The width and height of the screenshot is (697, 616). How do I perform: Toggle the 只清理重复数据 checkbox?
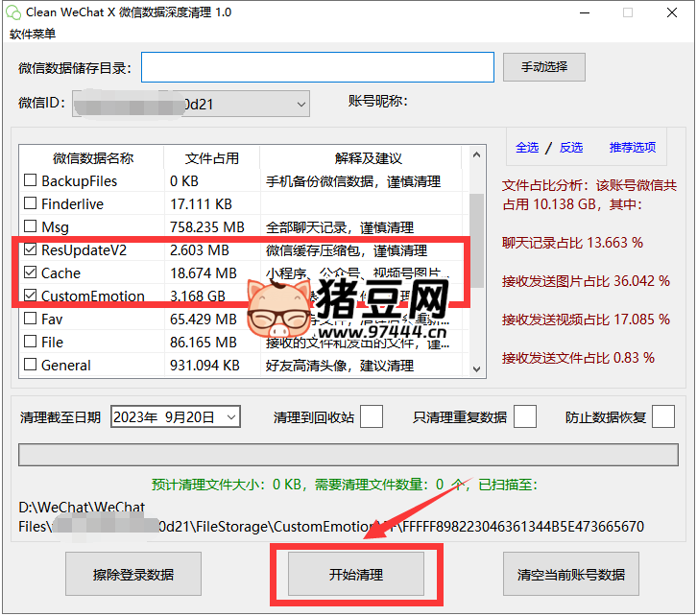click(525, 416)
